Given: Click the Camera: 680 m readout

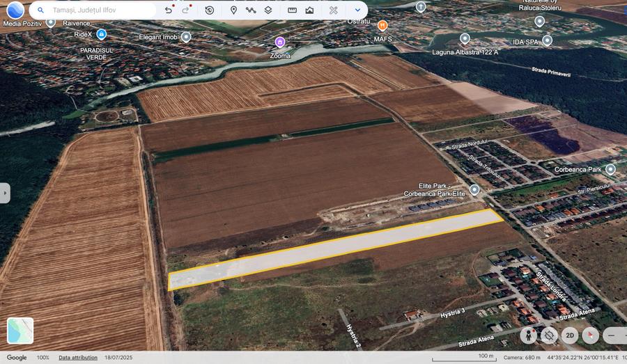Looking at the screenshot, I should pos(522,358).
